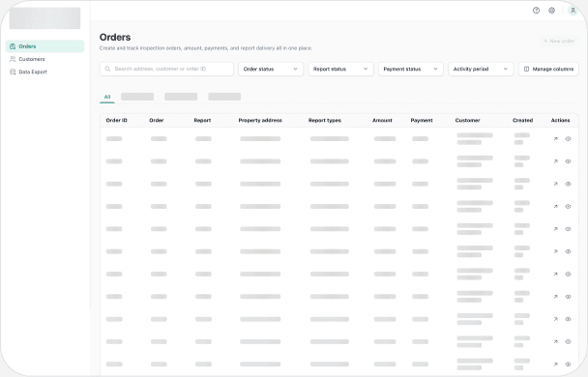Expand the Payment status dropdown
Viewport: 588px width, 377px height.
point(411,69)
